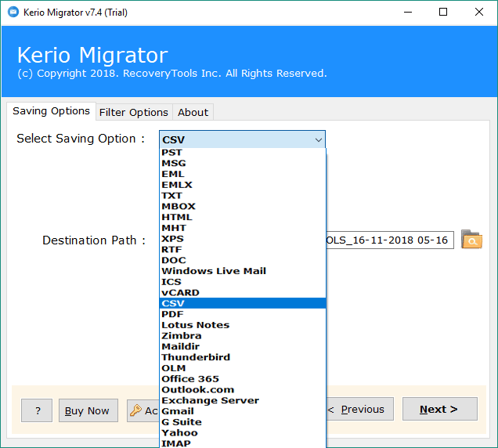498x448 pixels.
Task: Click the Next button
Action: (440, 410)
